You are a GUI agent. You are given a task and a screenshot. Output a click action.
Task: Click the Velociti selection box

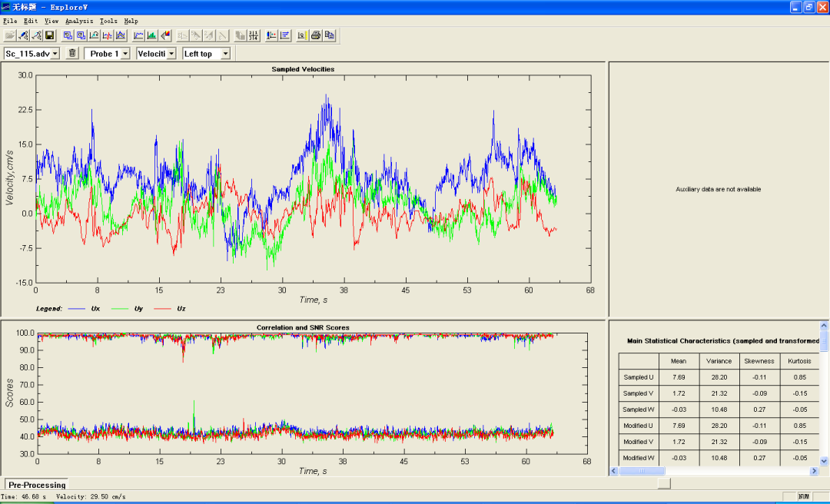click(155, 53)
